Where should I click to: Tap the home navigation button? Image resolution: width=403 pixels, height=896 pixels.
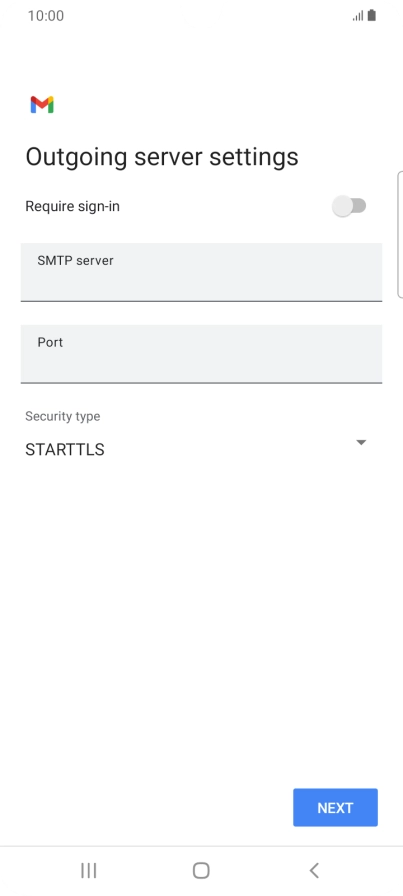[x=201, y=870]
